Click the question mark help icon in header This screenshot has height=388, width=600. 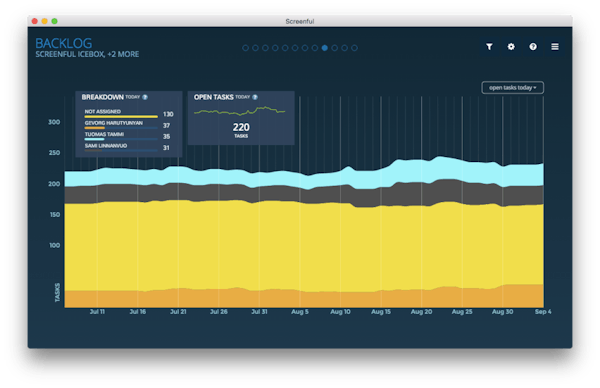point(533,47)
